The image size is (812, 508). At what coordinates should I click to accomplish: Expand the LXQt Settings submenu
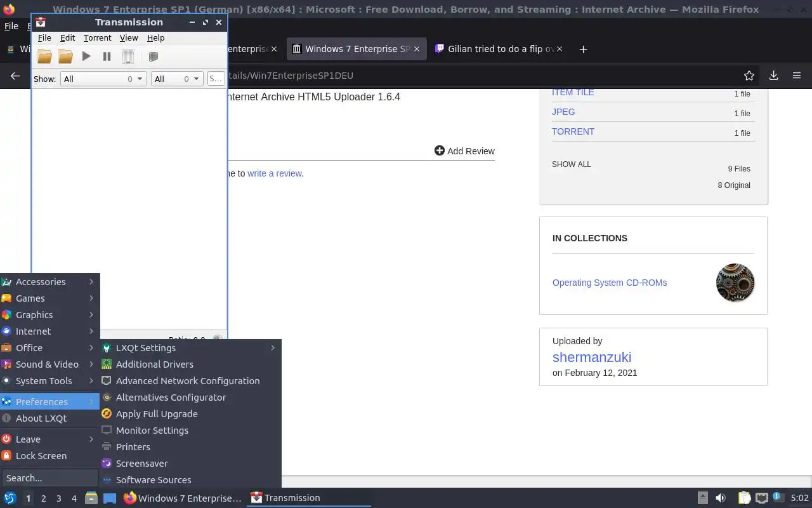(190, 348)
